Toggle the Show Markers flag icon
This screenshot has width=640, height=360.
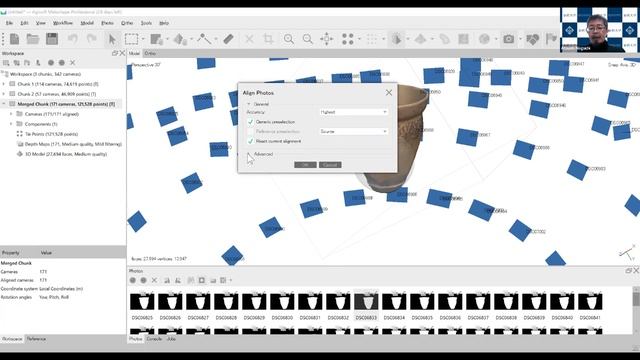[x=551, y=39]
